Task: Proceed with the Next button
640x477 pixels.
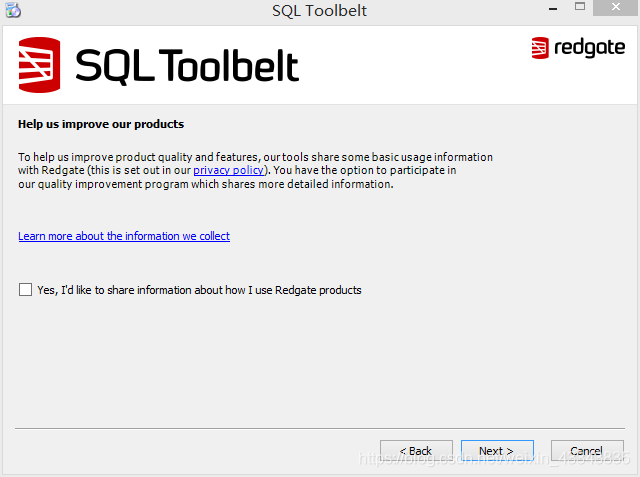Action: 497,451
